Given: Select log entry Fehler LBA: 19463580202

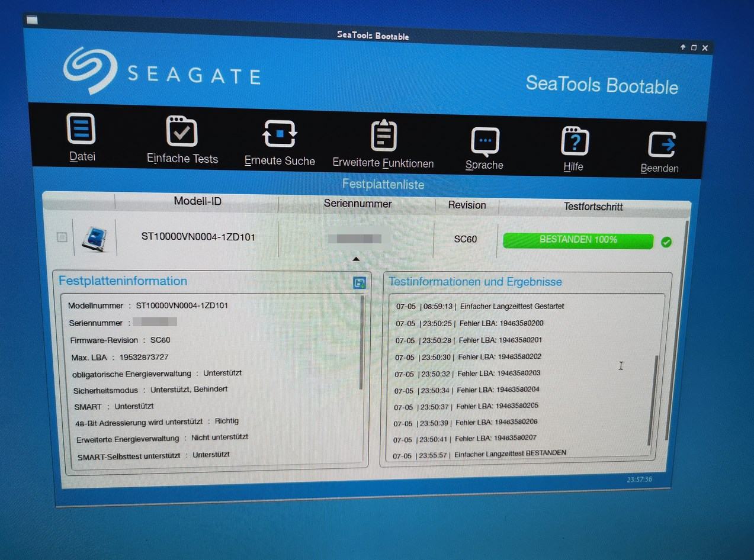Looking at the screenshot, I should [469, 357].
